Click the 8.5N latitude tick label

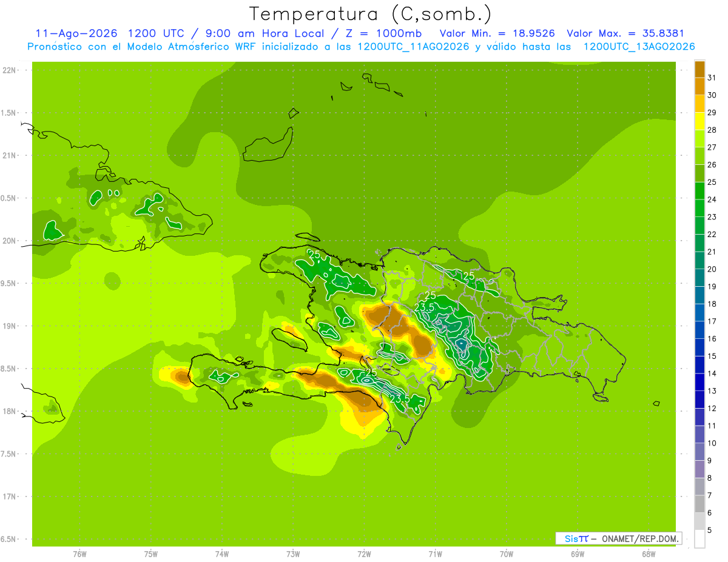click(10, 369)
